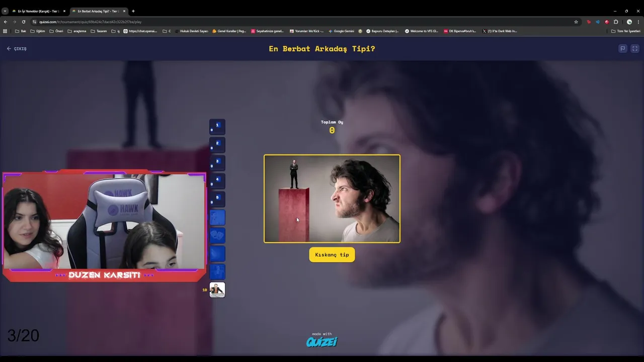Open the araştırma bookmark folder
644x362 pixels.
[x=77, y=31]
